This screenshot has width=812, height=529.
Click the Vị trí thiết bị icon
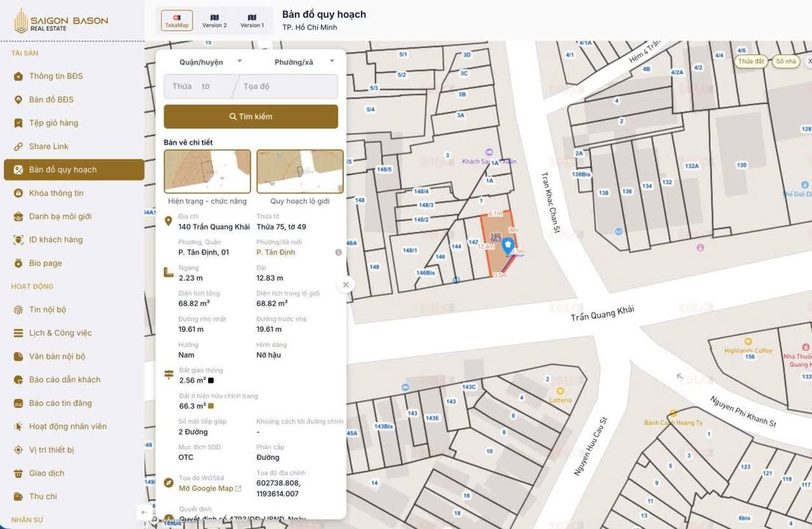point(18,450)
